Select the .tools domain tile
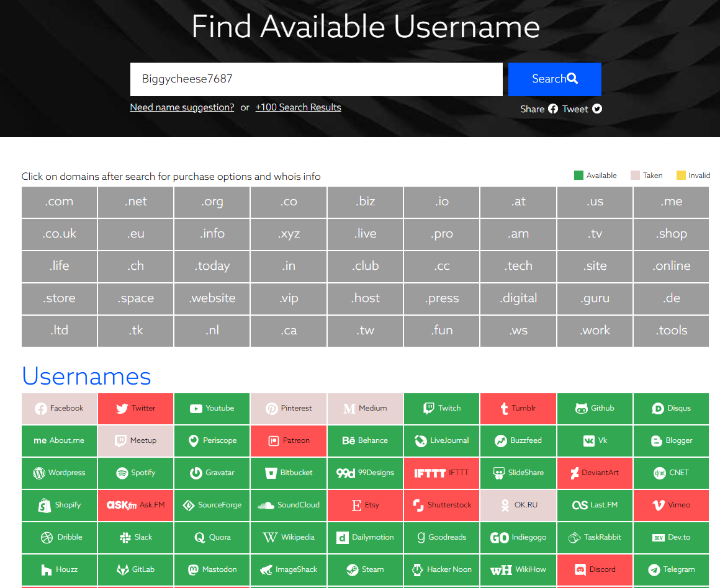 point(672,331)
